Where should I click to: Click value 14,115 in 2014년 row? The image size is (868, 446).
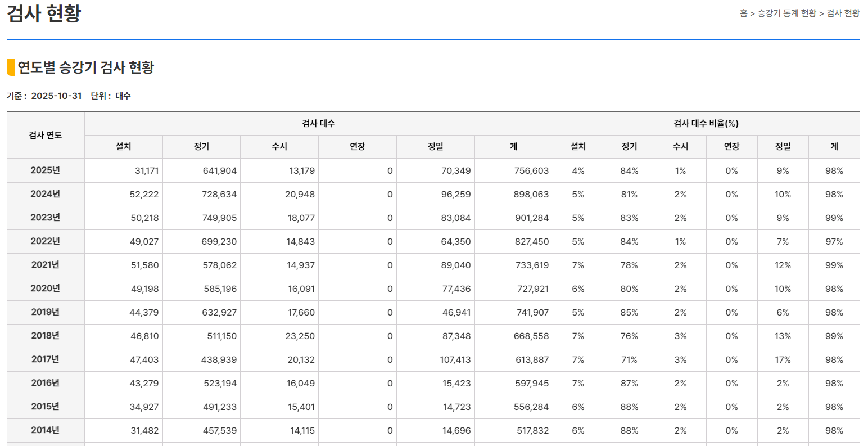(302, 431)
